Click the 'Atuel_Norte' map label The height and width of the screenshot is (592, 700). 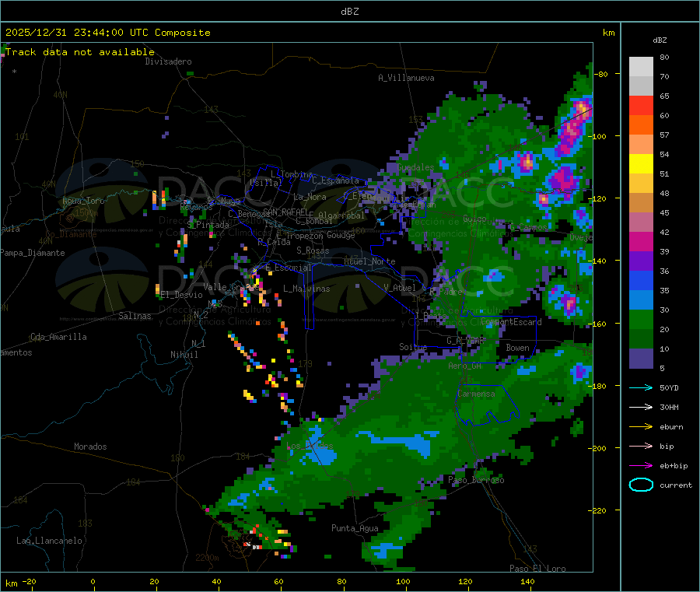coord(369,261)
